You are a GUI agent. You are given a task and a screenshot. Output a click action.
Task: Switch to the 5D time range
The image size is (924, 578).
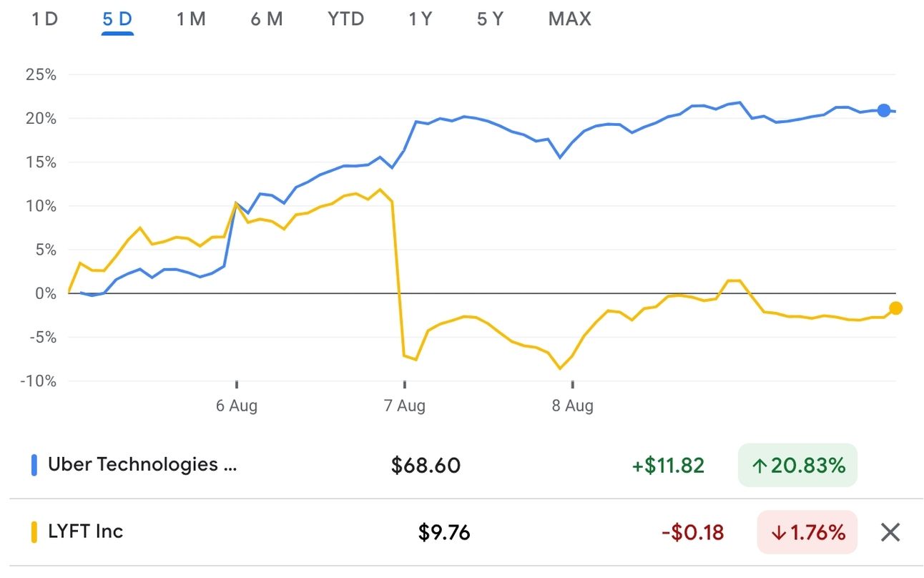(117, 19)
